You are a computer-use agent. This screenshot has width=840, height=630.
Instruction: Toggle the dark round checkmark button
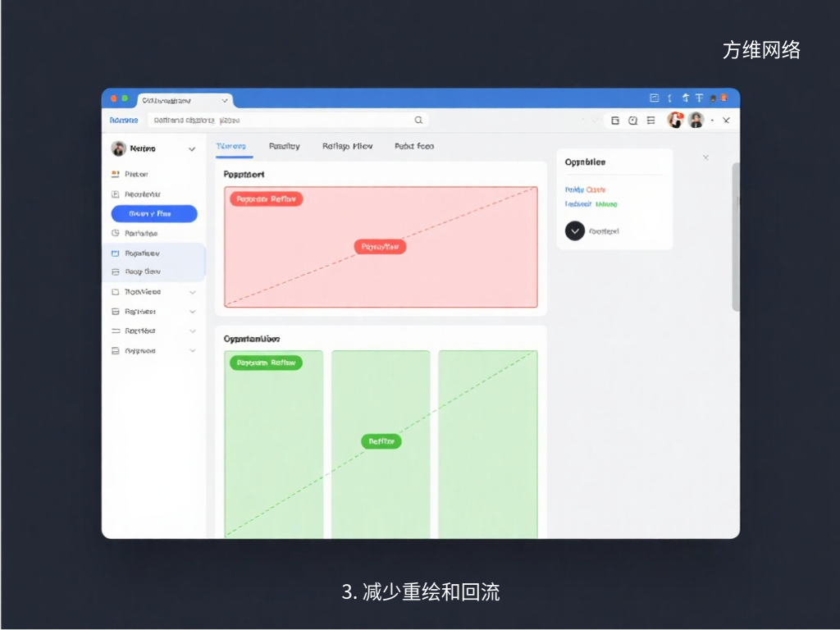[x=575, y=231]
